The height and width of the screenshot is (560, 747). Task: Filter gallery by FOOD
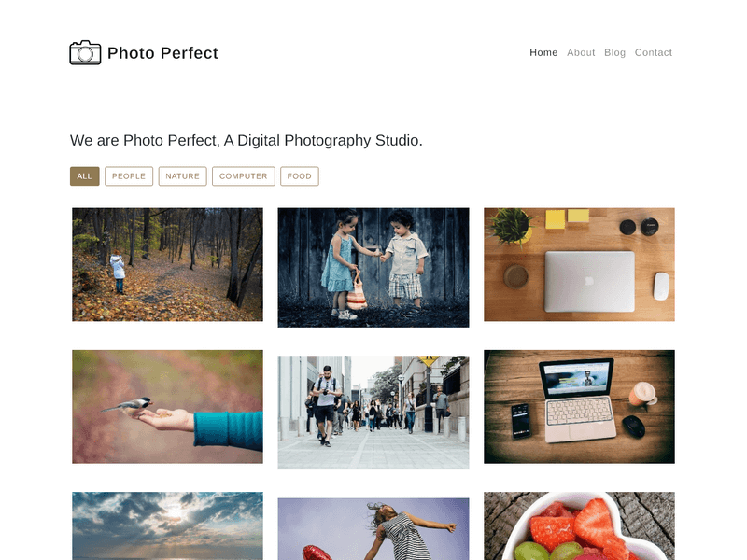pyautogui.click(x=299, y=176)
